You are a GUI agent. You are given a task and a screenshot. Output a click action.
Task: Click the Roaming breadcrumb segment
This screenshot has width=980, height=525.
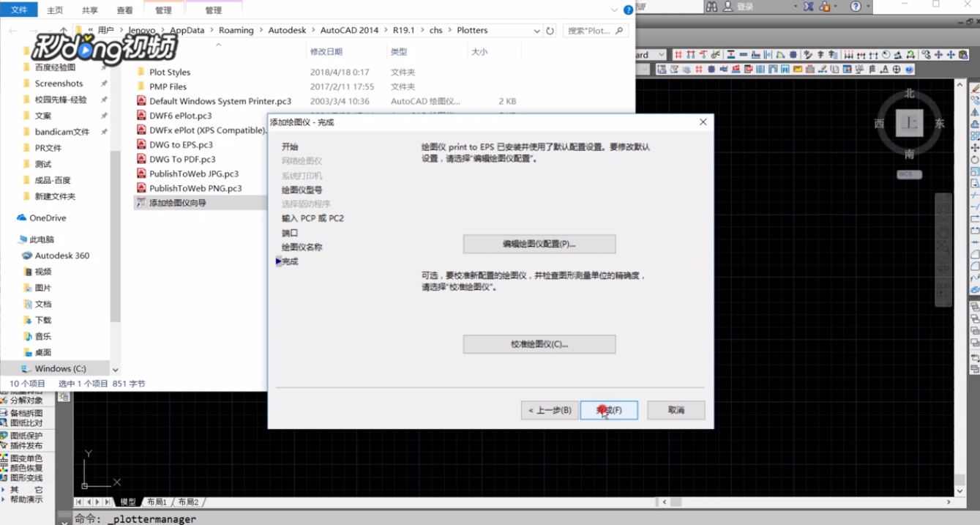click(x=236, y=30)
